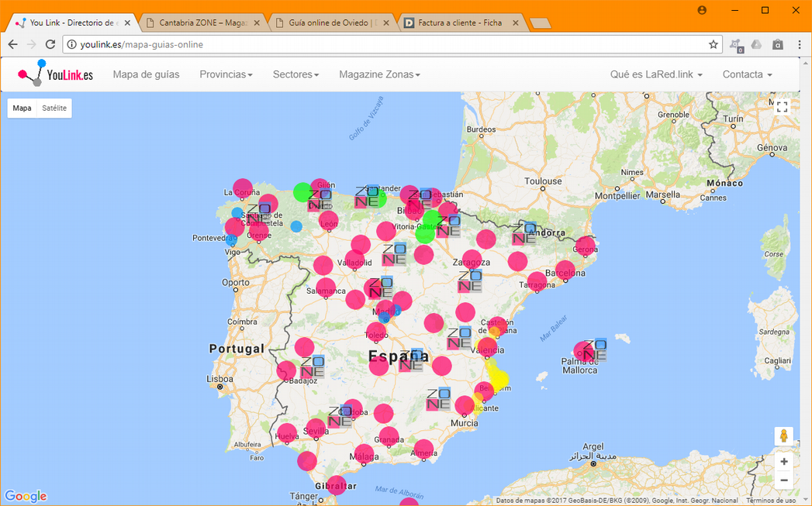Click the yellow marker near Benidorm
This screenshot has height=506, width=812.
(x=499, y=380)
